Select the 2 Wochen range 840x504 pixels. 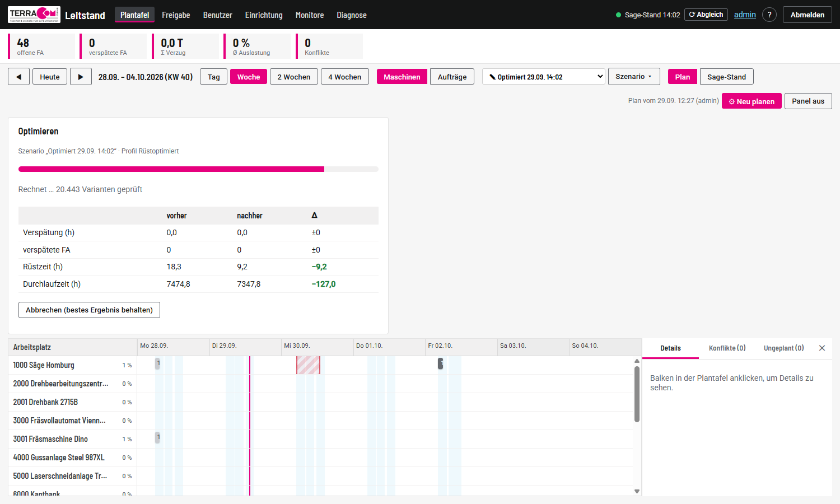(294, 77)
